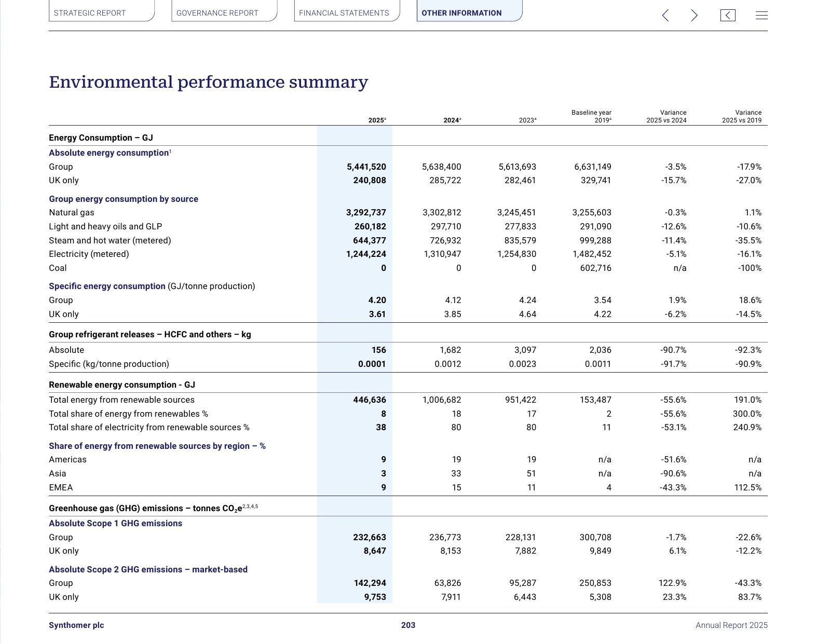This screenshot has width=817, height=644.
Task: Select the specific energy value 4.20
Action: click(377, 300)
